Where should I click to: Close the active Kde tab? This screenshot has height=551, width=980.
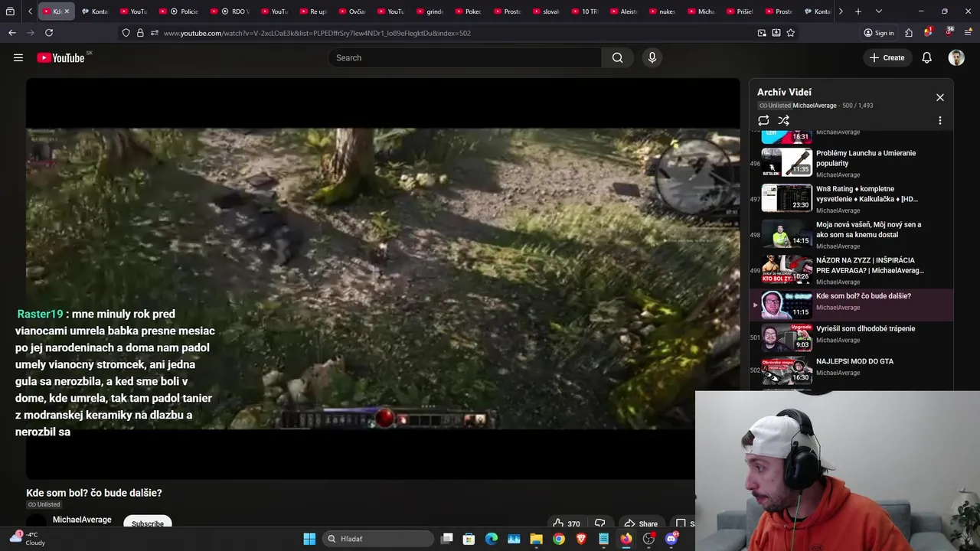click(67, 11)
